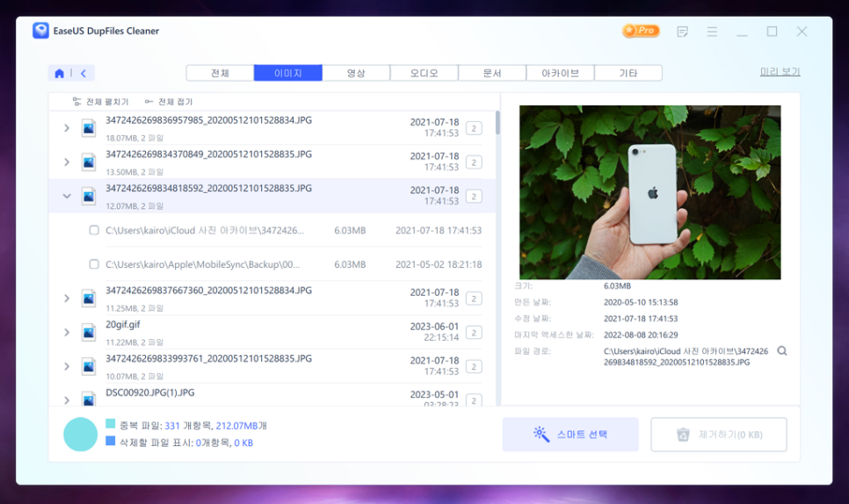Click the iPhone preview image
Viewport: 849px width, 504px height.
coord(649,192)
